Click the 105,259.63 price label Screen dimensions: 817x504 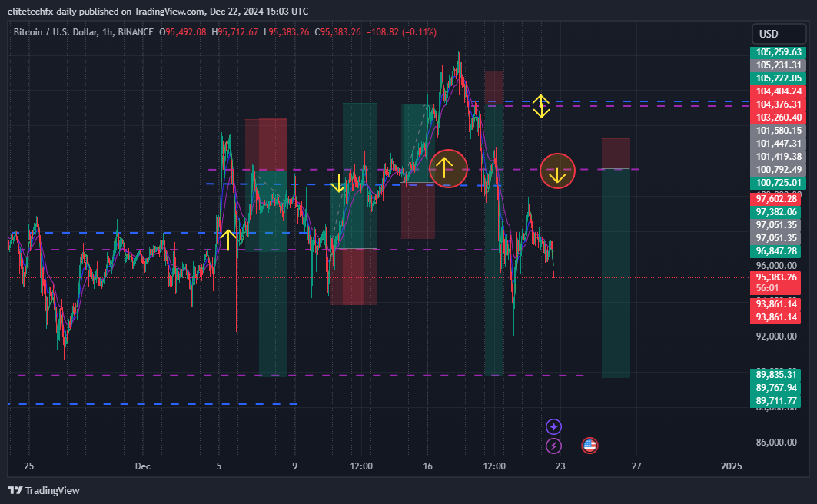pos(778,52)
